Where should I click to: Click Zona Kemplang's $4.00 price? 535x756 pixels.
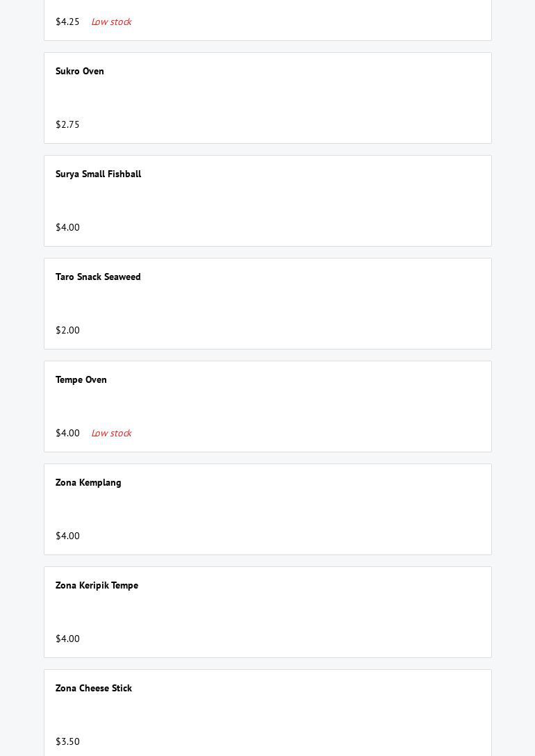[x=67, y=536]
